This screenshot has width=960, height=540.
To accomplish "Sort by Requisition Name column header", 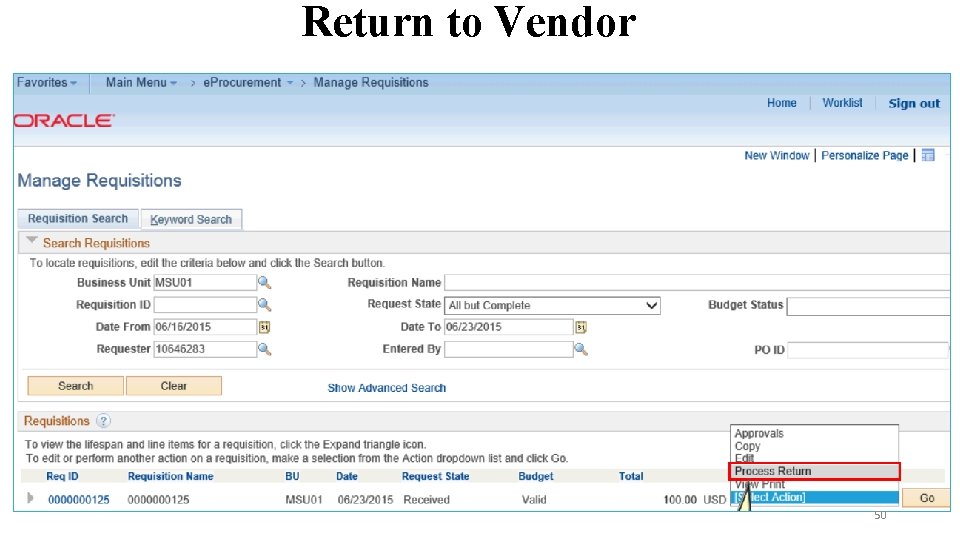I will (171, 476).
